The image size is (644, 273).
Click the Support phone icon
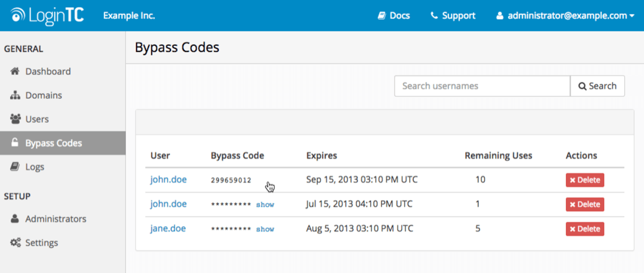pyautogui.click(x=434, y=16)
